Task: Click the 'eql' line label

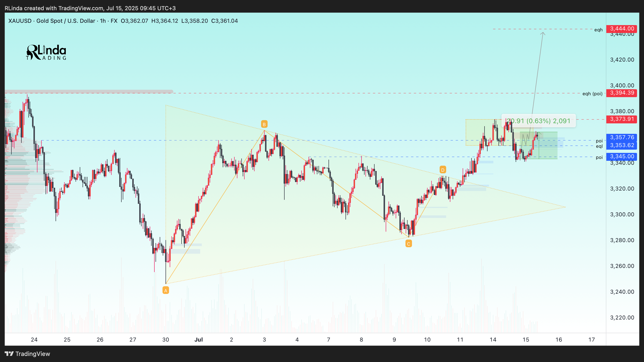Action: click(599, 146)
